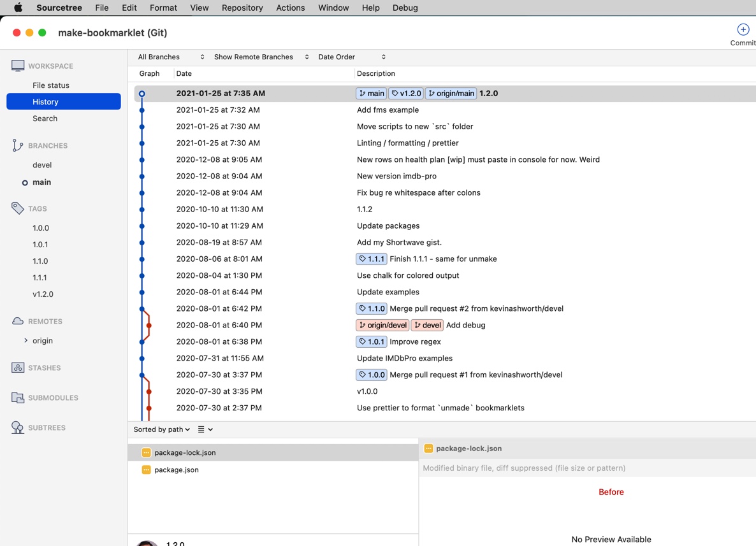This screenshot has width=756, height=546.
Task: Click the list view icon near Sorted by path
Action: pos(202,429)
